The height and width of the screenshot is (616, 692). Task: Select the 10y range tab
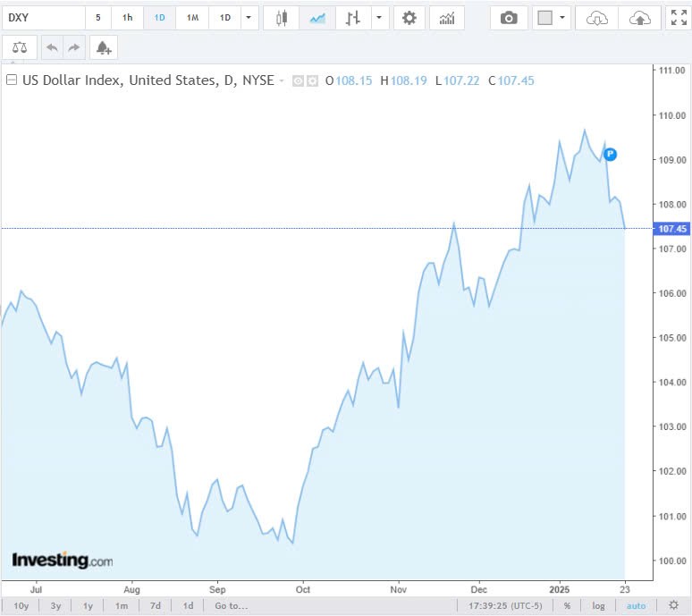coord(21,606)
